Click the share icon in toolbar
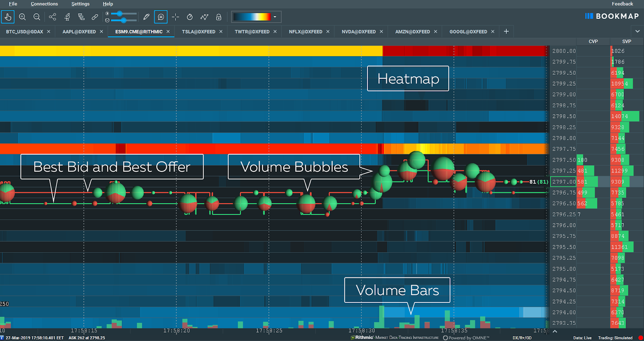Viewport: 644px width, 341px height. coord(52,17)
